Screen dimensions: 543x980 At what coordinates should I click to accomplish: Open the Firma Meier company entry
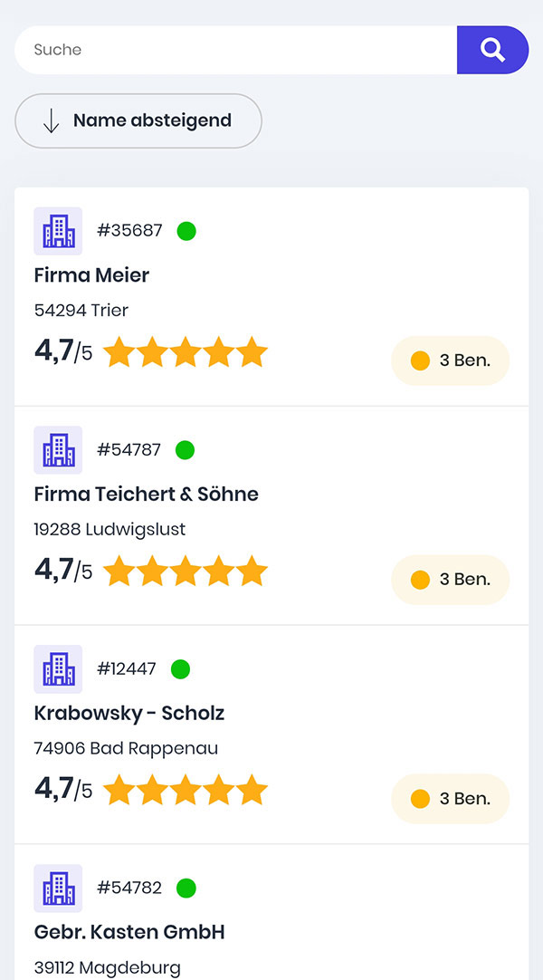pyautogui.click(x=91, y=275)
